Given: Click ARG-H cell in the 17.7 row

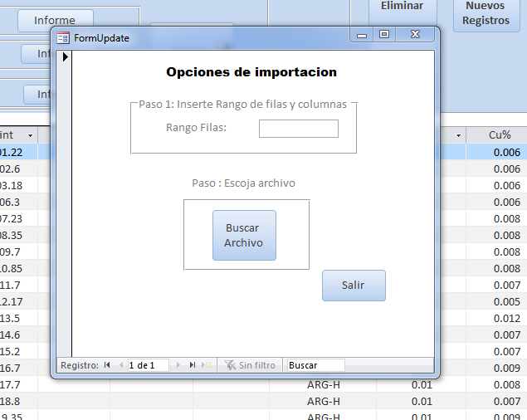Looking at the screenshot, I should pos(323,386).
